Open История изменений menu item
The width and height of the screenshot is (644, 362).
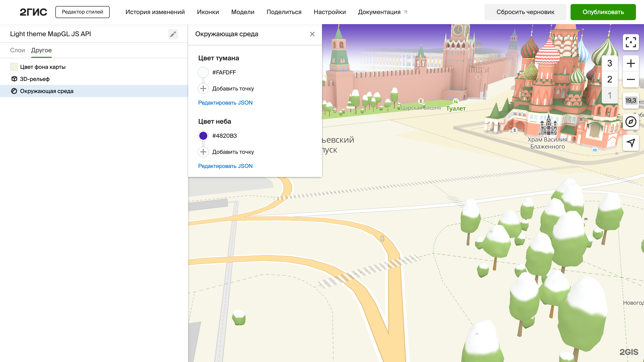click(155, 12)
